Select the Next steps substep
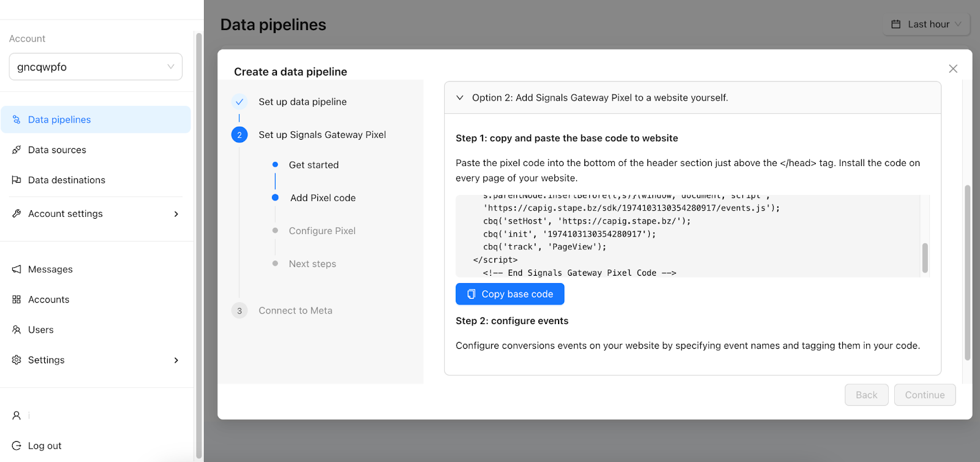The height and width of the screenshot is (462, 980). (312, 264)
